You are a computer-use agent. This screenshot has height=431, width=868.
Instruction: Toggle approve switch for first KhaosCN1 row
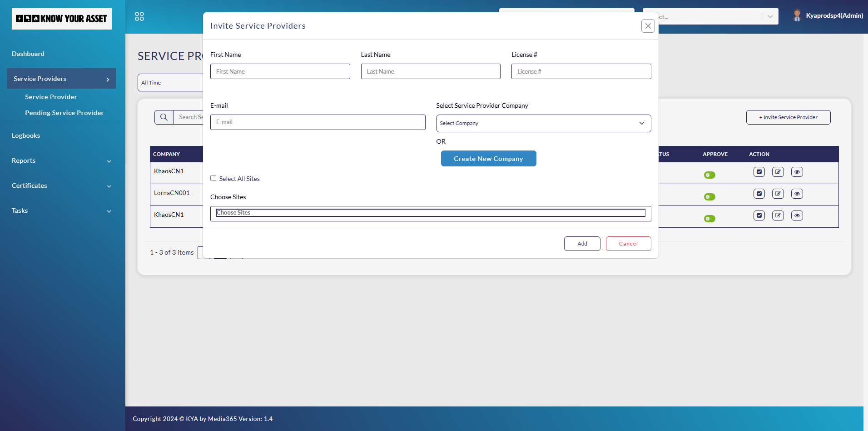(x=709, y=175)
